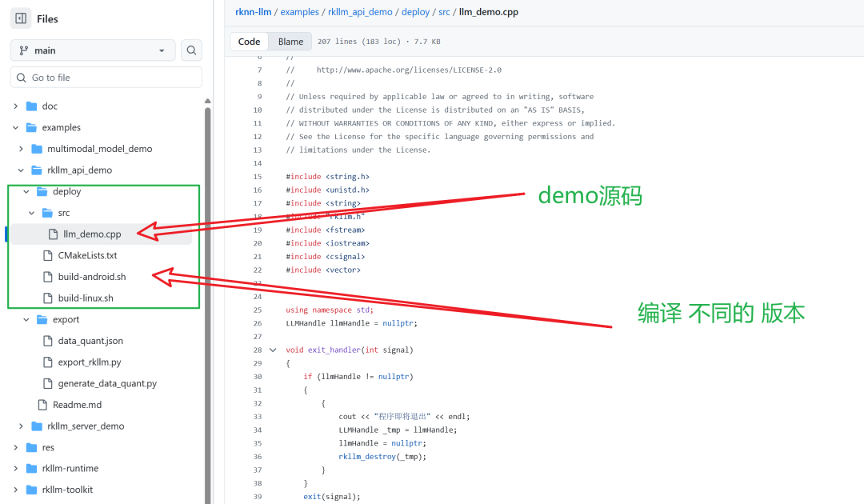This screenshot has height=504, width=864.
Task: Collapse the src folder chevron
Action: click(x=32, y=213)
